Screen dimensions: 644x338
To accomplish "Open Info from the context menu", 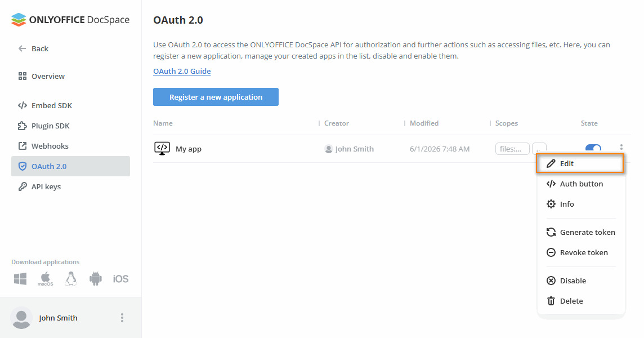I will click(x=580, y=204).
